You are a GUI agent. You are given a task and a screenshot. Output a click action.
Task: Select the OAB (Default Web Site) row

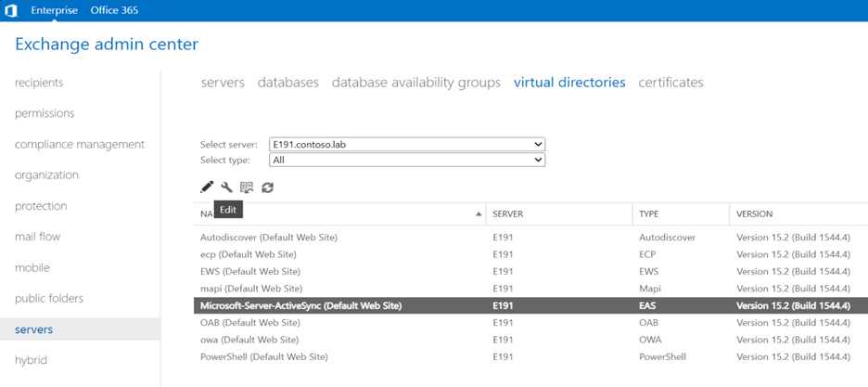click(530, 323)
